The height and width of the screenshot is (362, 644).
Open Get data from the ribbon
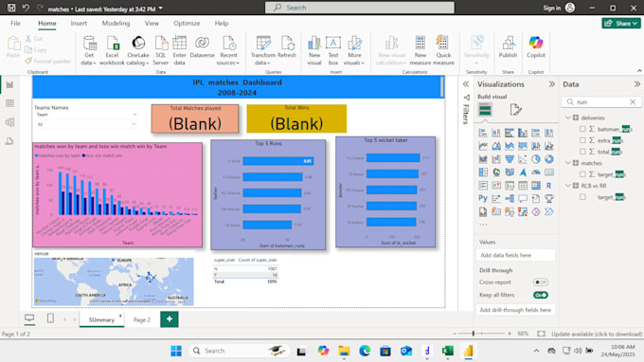pyautogui.click(x=88, y=50)
